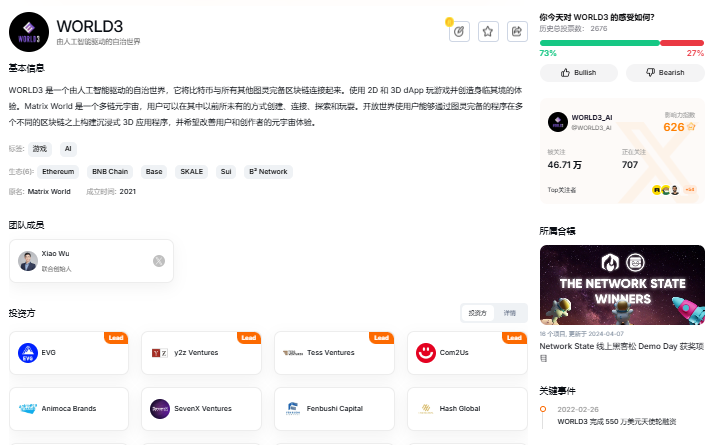Click the Animoca Brands name

point(69,409)
